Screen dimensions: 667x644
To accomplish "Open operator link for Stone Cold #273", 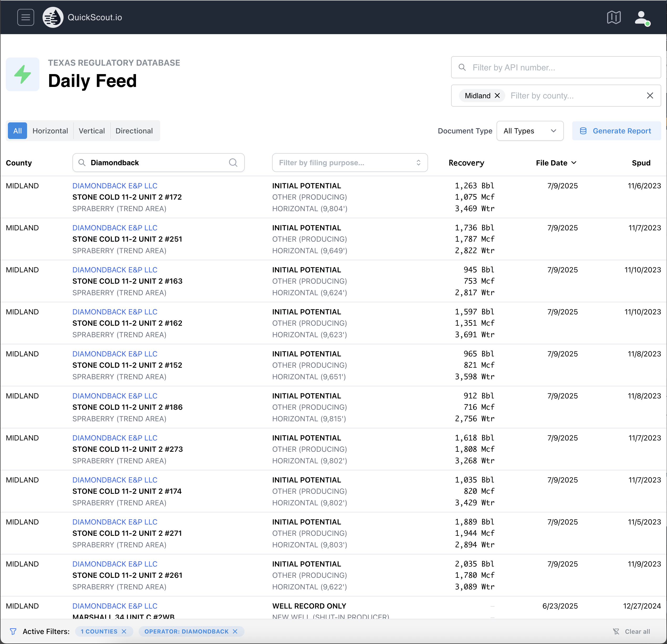I will [x=115, y=438].
